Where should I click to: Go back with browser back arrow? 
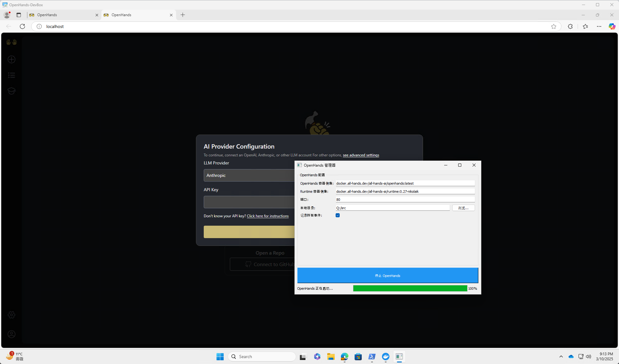9,26
